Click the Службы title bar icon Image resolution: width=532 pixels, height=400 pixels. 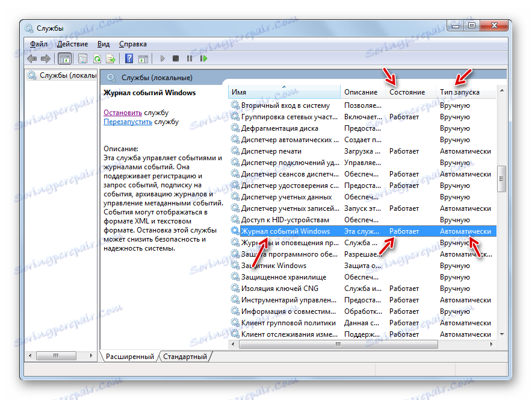click(x=29, y=28)
